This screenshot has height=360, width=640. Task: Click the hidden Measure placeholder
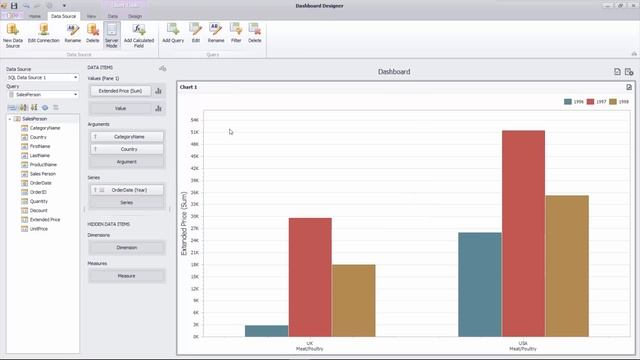[x=127, y=276]
